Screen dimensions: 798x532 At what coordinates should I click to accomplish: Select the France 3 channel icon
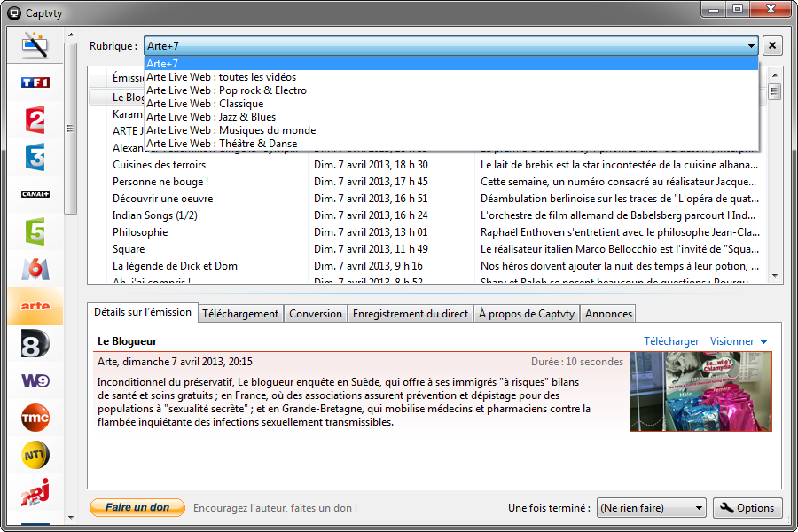pos(35,157)
